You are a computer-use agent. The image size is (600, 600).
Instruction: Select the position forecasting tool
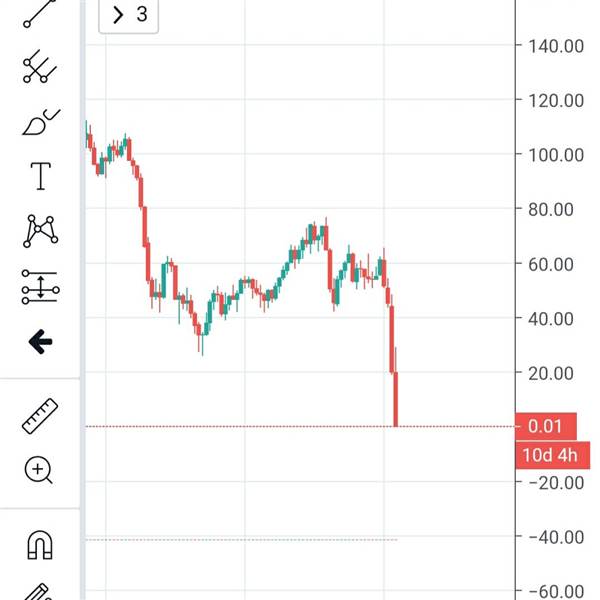click(40, 288)
